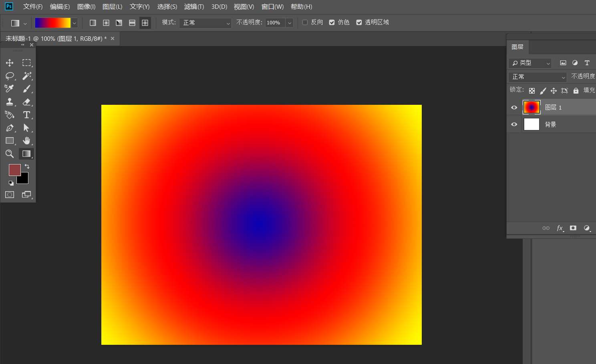Select the 图层 panel tab
Image resolution: width=596 pixels, height=364 pixels.
point(517,47)
